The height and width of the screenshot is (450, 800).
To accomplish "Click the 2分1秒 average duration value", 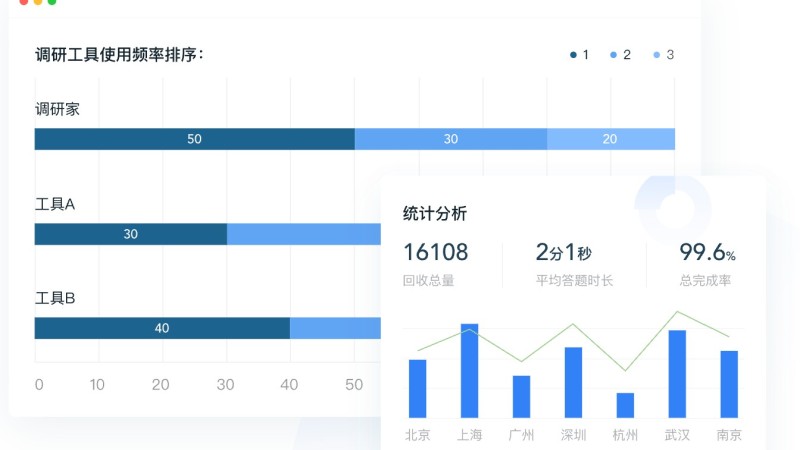I will coord(563,252).
